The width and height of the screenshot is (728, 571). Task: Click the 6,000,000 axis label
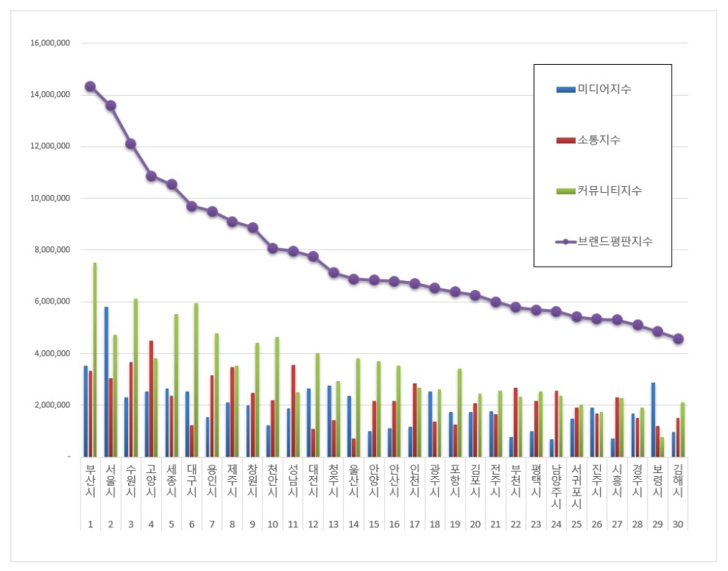click(x=52, y=301)
